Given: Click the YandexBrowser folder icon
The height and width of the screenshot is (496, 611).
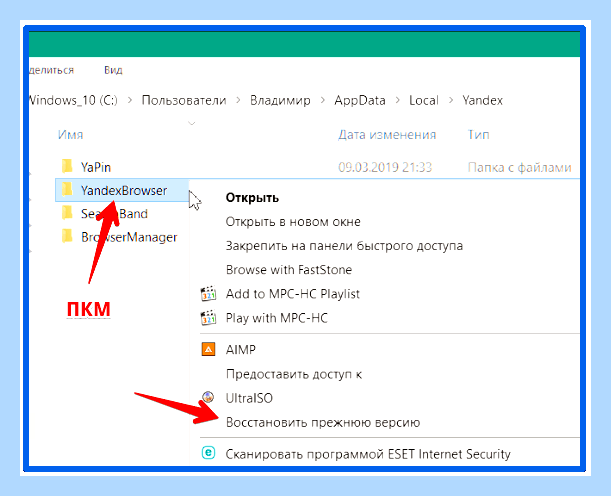Looking at the screenshot, I should pyautogui.click(x=67, y=190).
